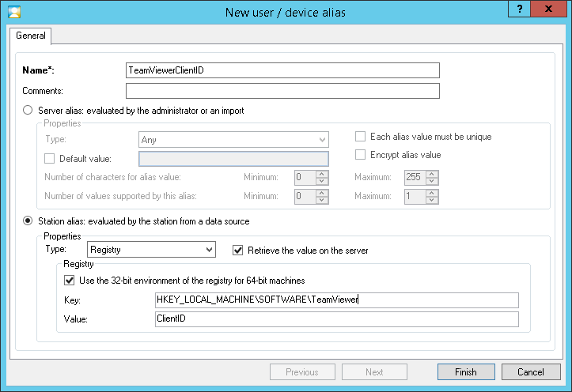This screenshot has height=392, width=572.
Task: Edit the Name field containing TeamViewerClientID
Action: (282, 70)
